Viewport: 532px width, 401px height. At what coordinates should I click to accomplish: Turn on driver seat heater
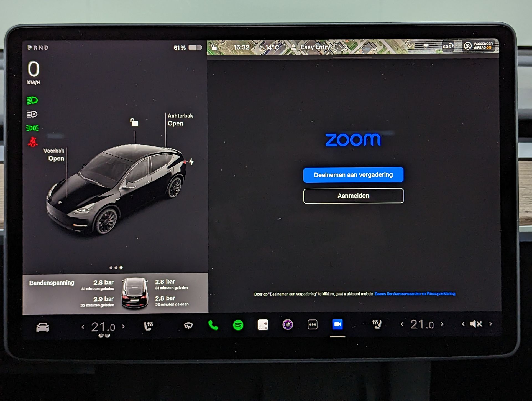148,326
